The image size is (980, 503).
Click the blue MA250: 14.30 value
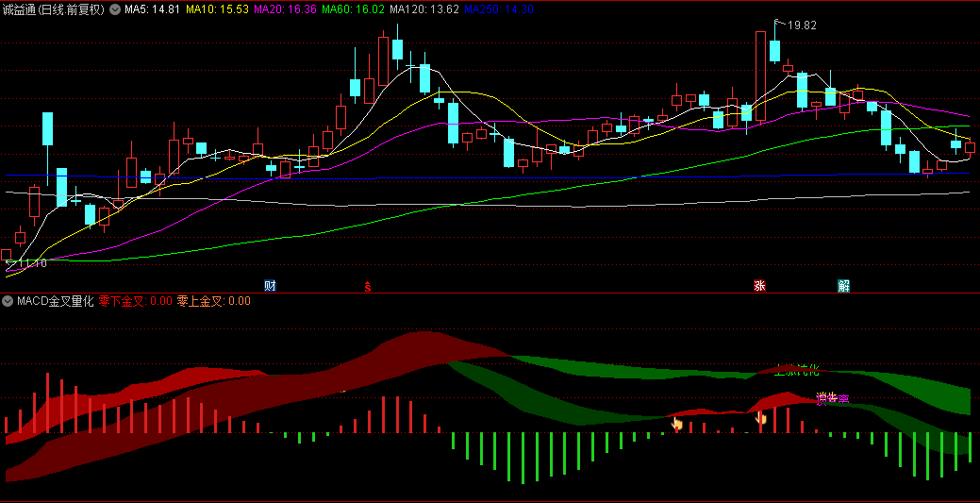(x=499, y=9)
